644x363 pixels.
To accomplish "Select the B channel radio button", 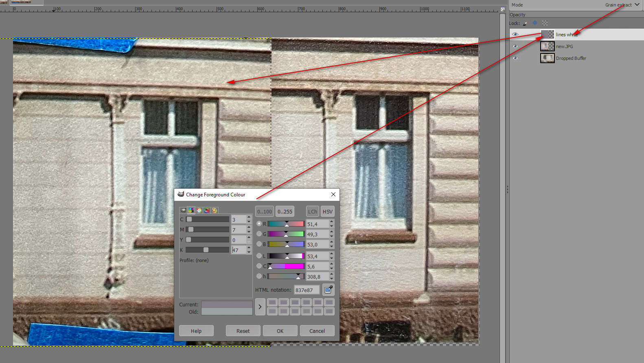I will click(x=259, y=244).
